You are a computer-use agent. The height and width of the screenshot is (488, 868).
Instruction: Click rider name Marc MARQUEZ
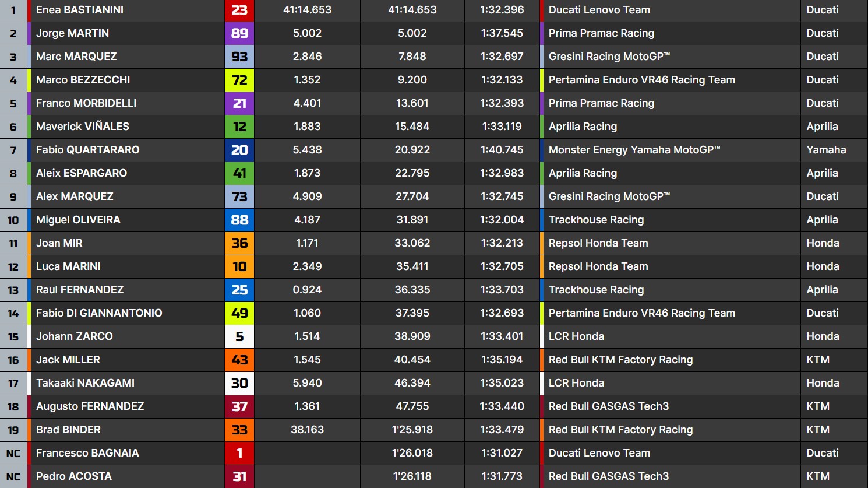(76, 57)
